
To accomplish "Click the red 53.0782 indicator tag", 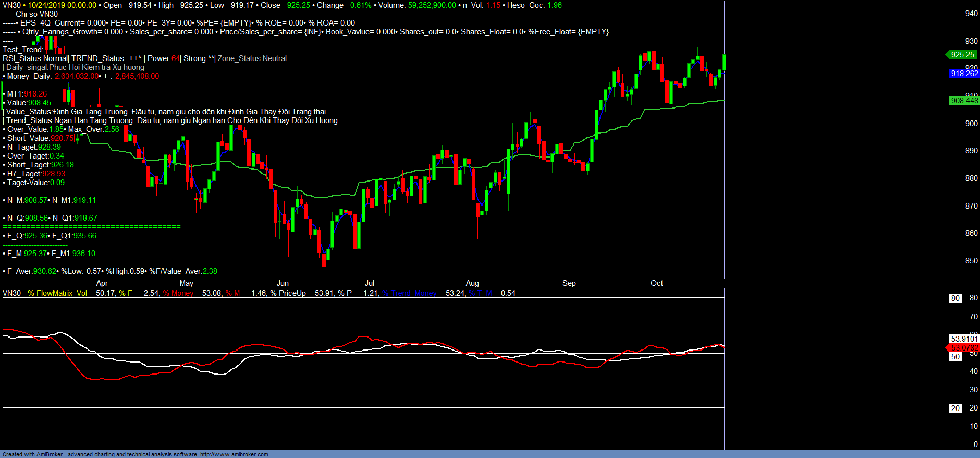I will [964, 348].
